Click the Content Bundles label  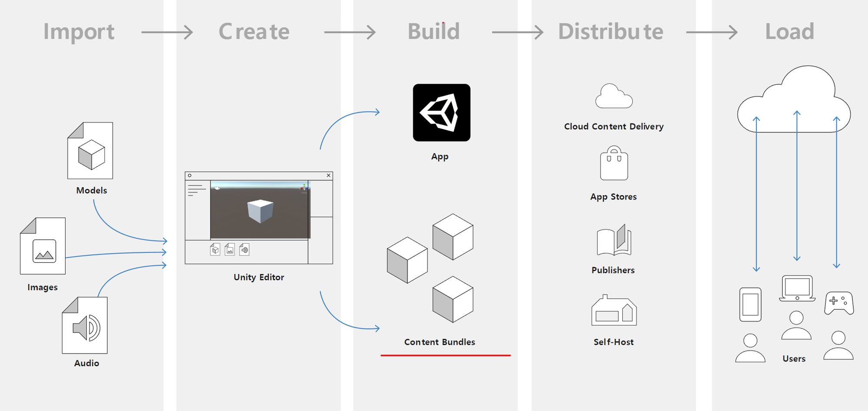pyautogui.click(x=440, y=342)
